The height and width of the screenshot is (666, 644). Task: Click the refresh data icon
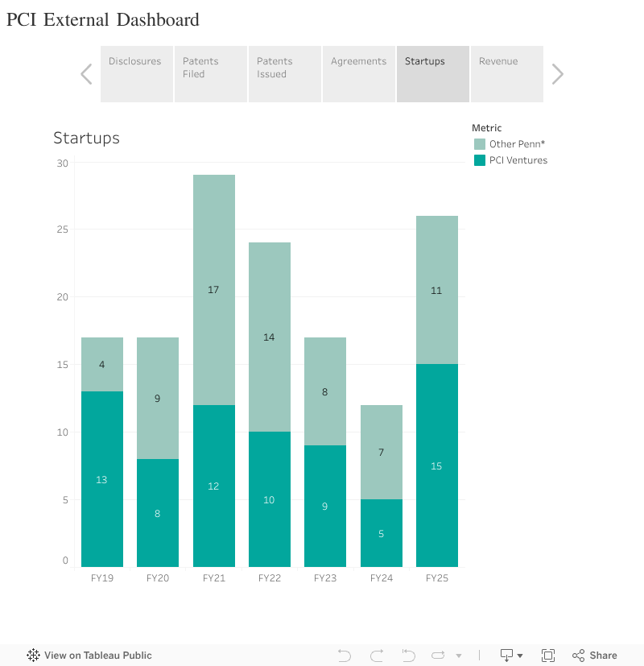coord(439,656)
